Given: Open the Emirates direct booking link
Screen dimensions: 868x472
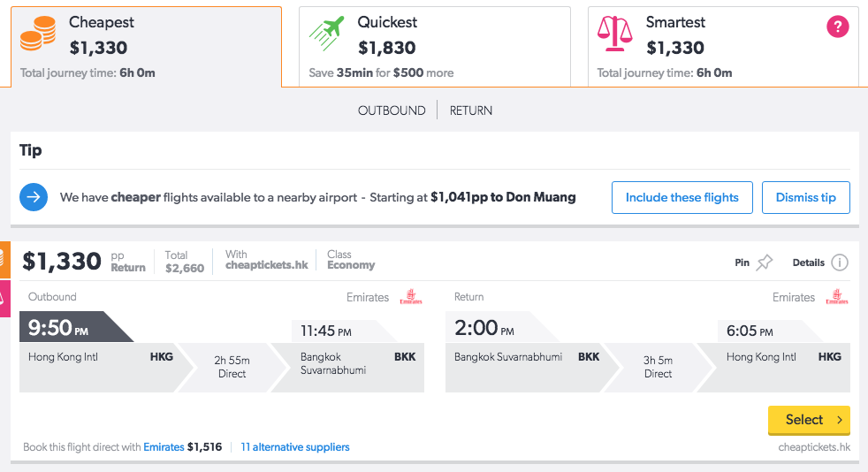Looking at the screenshot, I should coord(164,447).
